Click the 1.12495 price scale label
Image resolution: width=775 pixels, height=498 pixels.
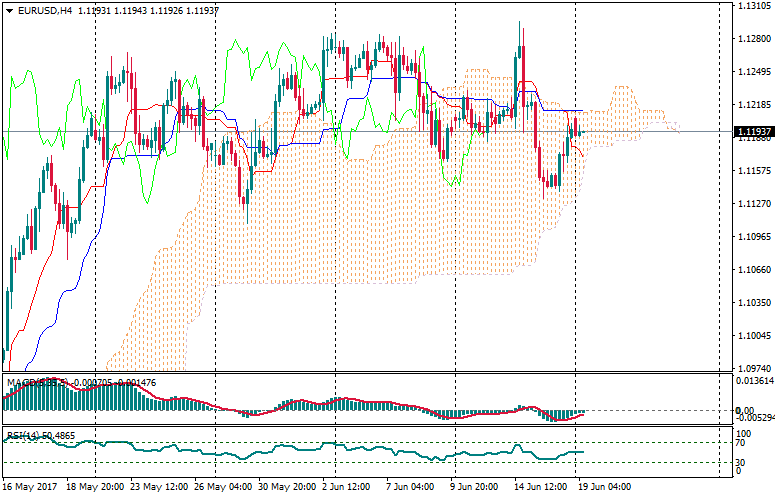(752, 72)
